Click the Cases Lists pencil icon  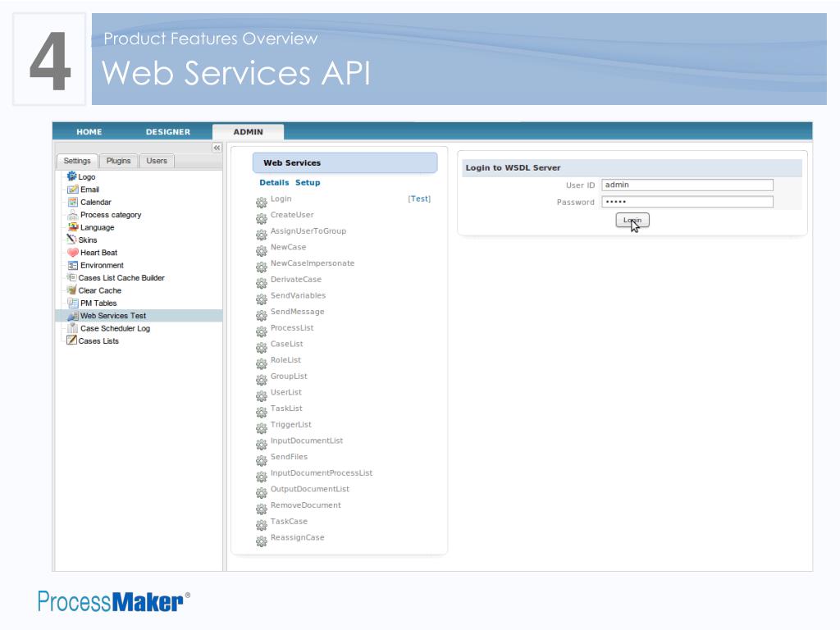pos(71,340)
